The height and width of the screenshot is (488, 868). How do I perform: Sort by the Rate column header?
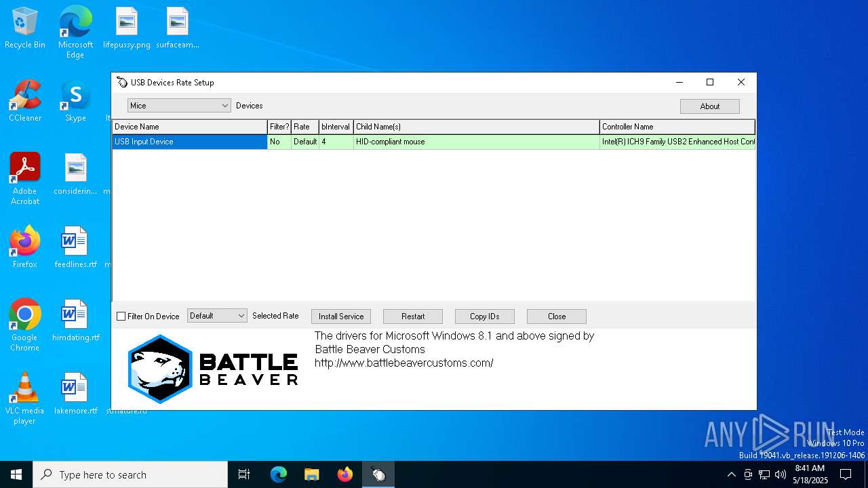click(x=305, y=127)
